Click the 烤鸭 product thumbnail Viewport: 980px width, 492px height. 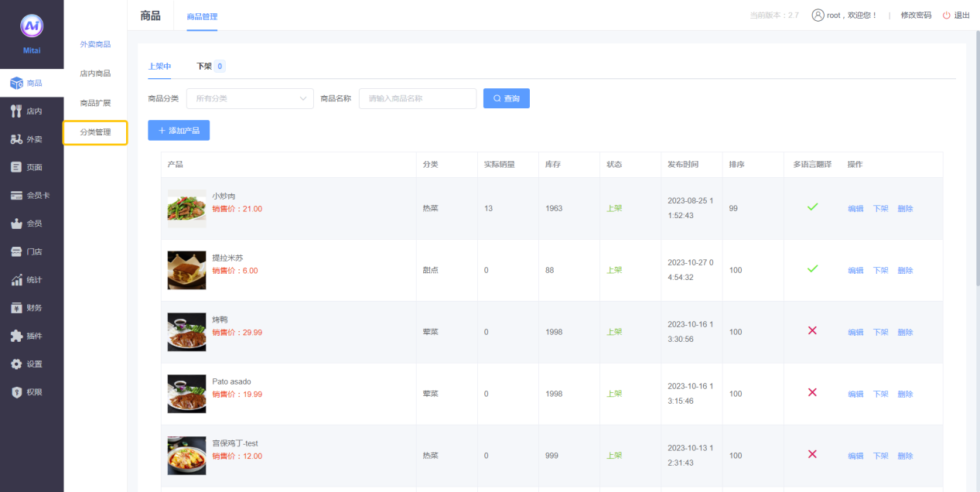187,332
